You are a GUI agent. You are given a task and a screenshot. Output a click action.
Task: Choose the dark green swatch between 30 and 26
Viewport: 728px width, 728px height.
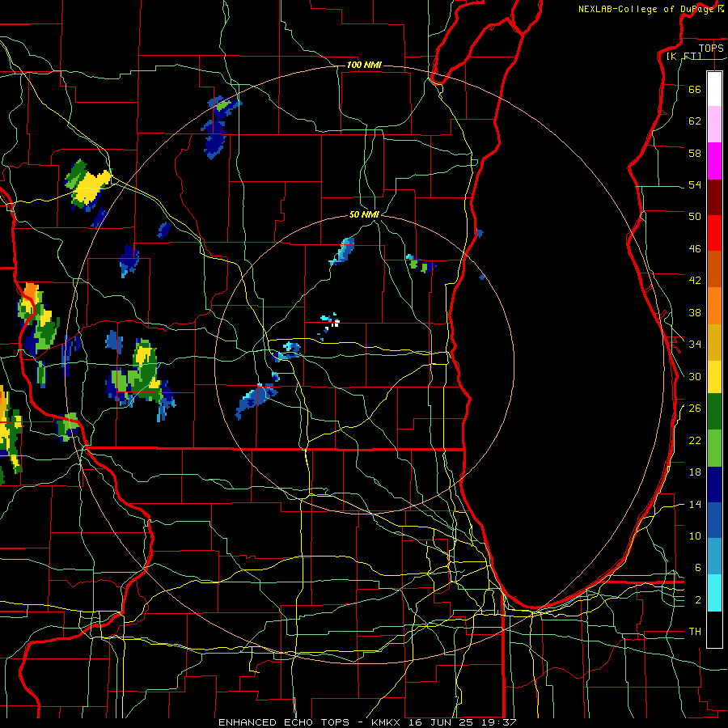[x=714, y=412]
